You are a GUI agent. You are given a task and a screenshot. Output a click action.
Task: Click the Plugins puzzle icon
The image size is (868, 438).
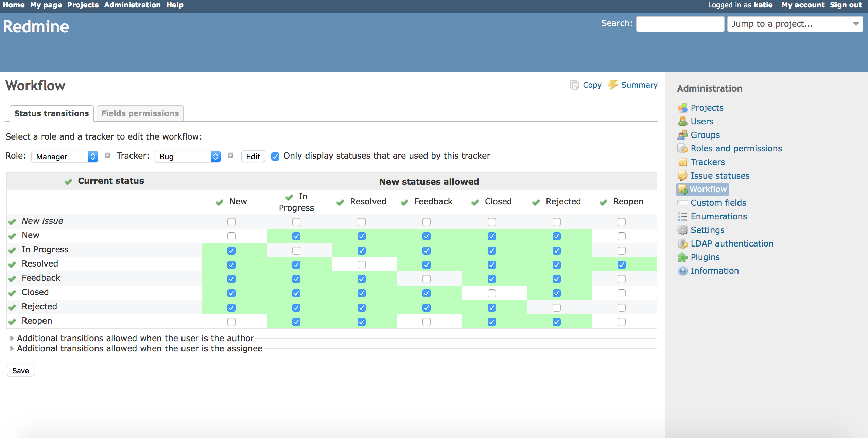point(682,257)
